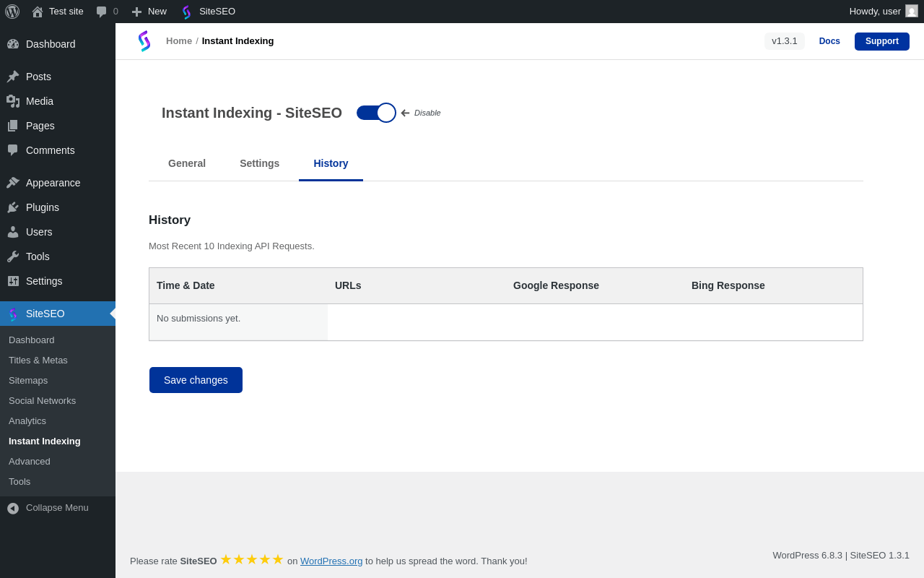Switch to the Settings tab
This screenshot has width=924, height=578.
(259, 163)
